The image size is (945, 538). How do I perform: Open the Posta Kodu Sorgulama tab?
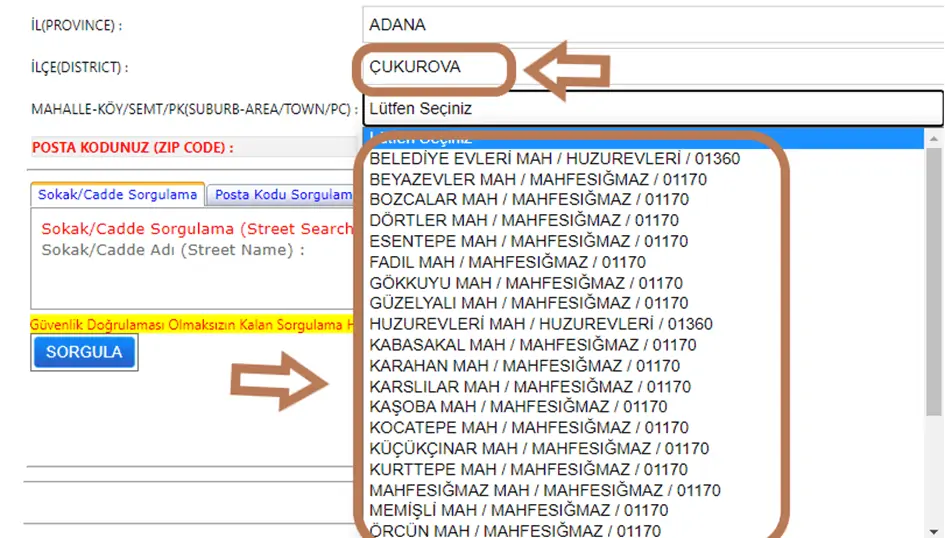point(284,195)
